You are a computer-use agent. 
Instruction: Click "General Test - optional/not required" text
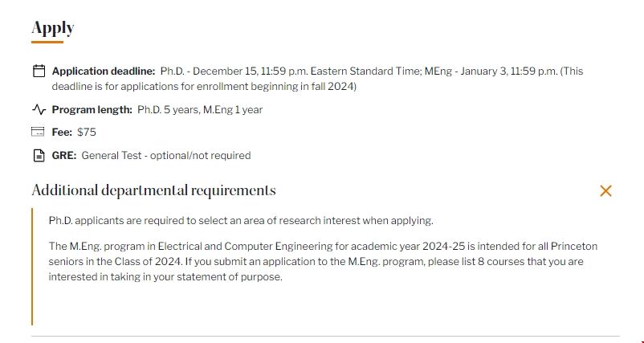[166, 155]
